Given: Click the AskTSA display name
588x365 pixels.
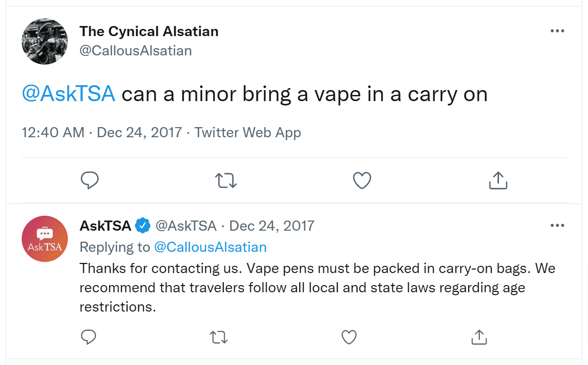Looking at the screenshot, I should (105, 225).
